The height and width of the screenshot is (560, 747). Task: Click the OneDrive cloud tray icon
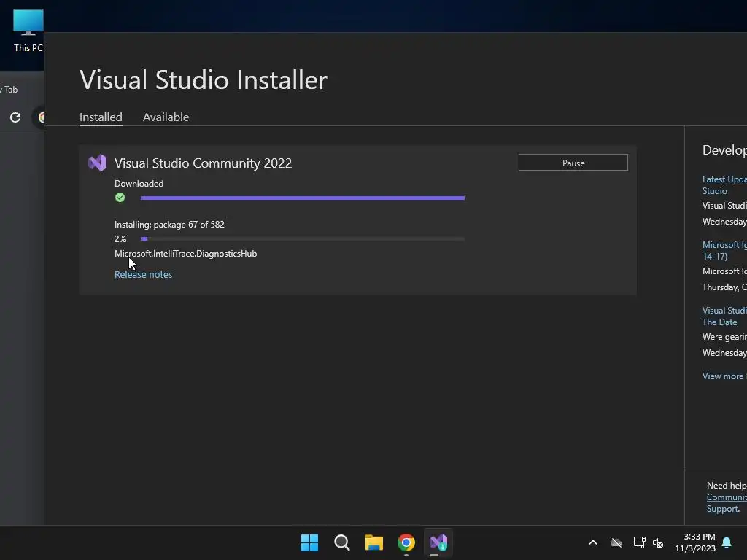pyautogui.click(x=616, y=542)
